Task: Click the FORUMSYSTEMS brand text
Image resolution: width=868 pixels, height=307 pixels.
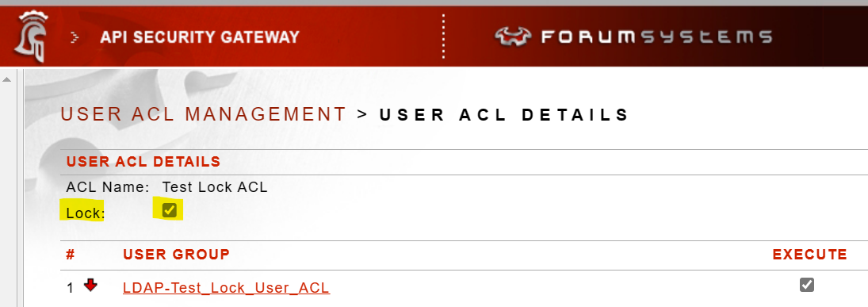Action: pos(656,37)
